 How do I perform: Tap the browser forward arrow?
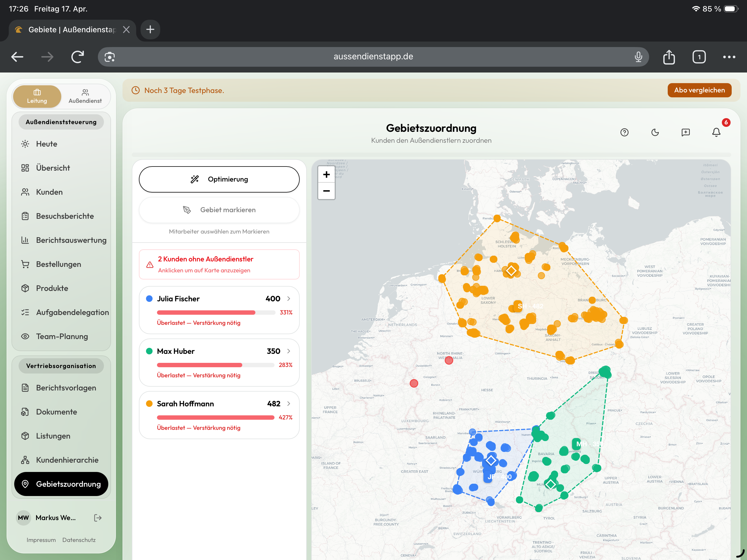tap(47, 57)
